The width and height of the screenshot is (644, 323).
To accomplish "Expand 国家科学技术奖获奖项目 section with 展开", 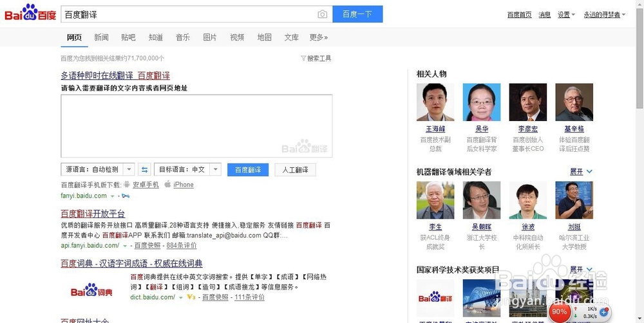I will click(x=581, y=270).
